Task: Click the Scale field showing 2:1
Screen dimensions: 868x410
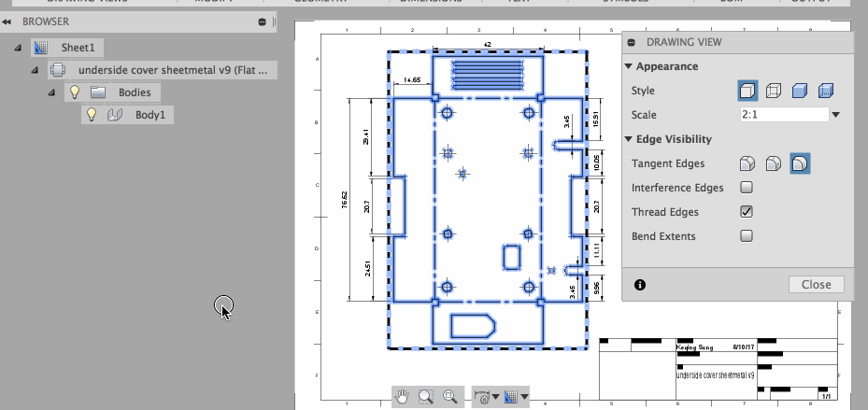Action: point(784,115)
